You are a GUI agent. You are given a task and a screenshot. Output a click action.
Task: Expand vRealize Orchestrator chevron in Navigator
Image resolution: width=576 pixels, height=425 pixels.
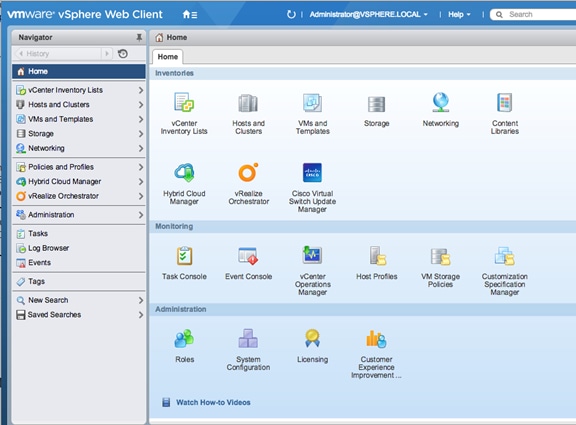(x=141, y=196)
